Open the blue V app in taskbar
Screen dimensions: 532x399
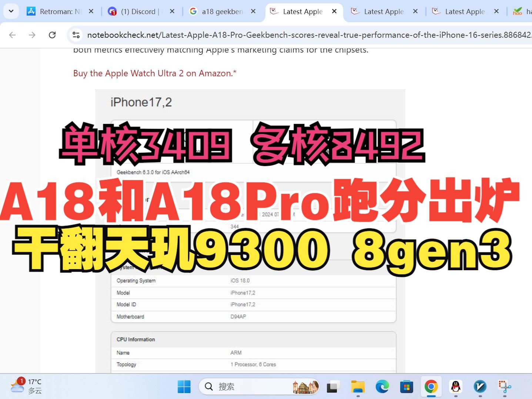coord(480,387)
